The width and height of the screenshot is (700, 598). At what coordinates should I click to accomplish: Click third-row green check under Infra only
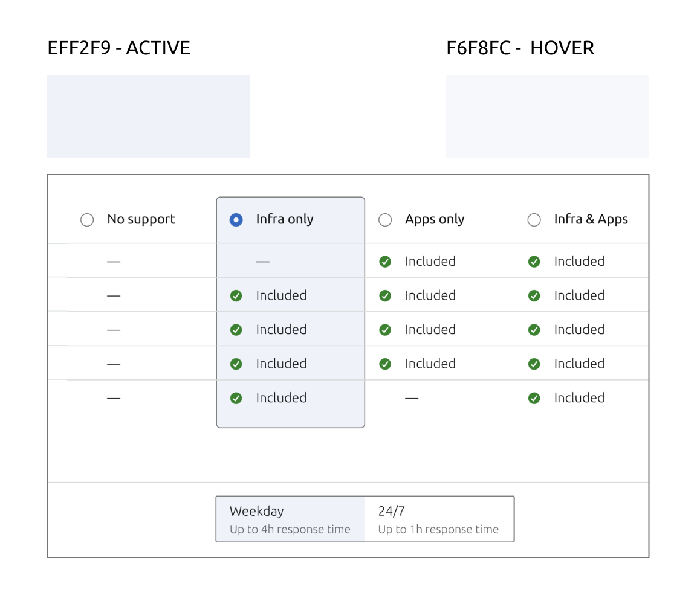coord(236,330)
